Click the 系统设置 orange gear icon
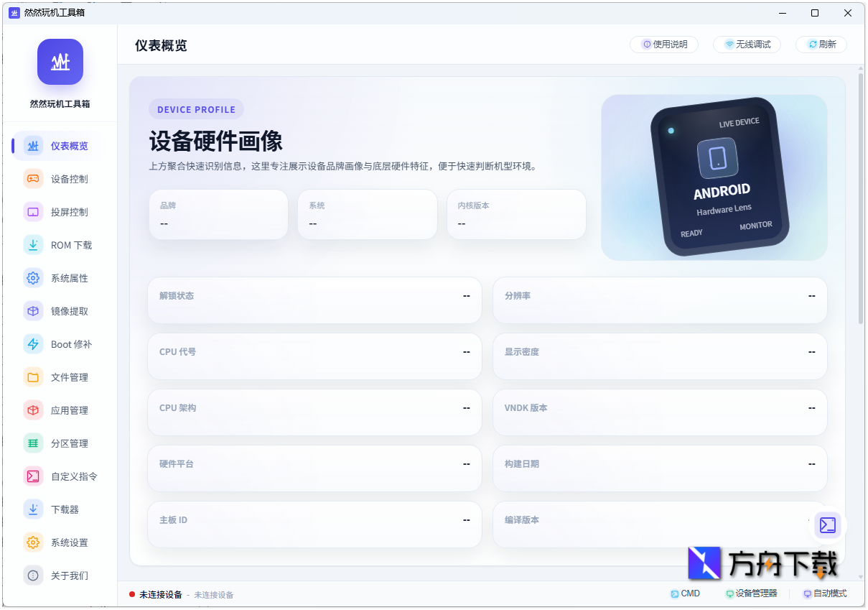The width and height of the screenshot is (868, 610). click(33, 542)
